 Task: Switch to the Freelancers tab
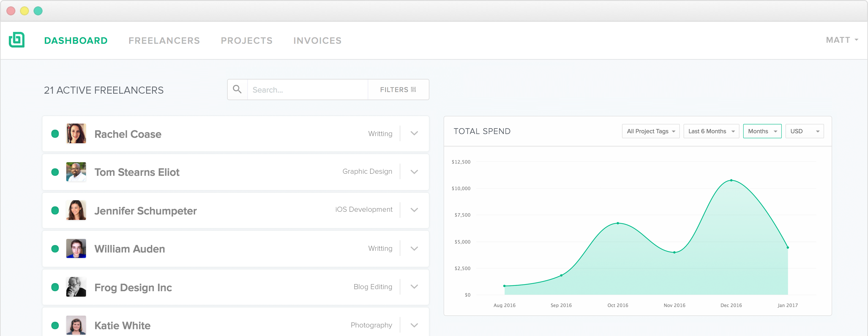(x=164, y=41)
